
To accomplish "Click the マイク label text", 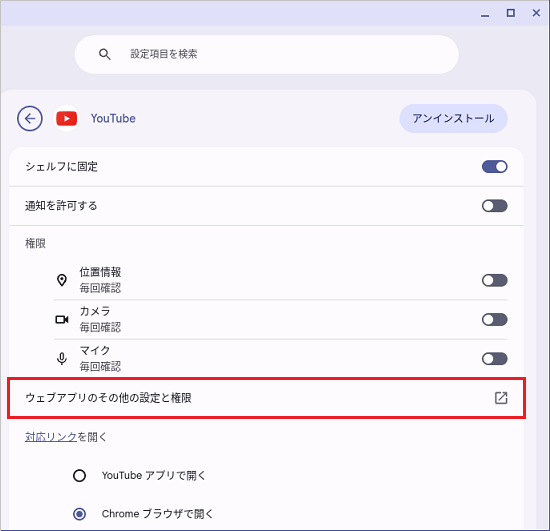I will (x=95, y=350).
